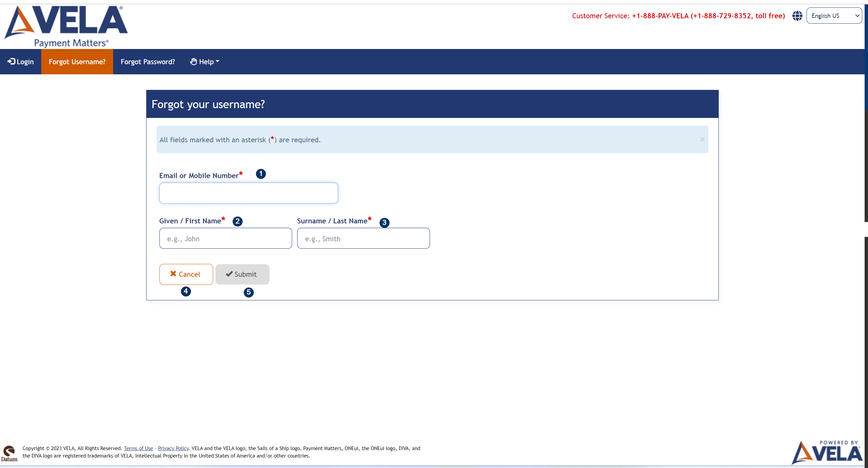This screenshot has height=468, width=868.
Task: Expand the Help dropdown menu
Action: [204, 62]
